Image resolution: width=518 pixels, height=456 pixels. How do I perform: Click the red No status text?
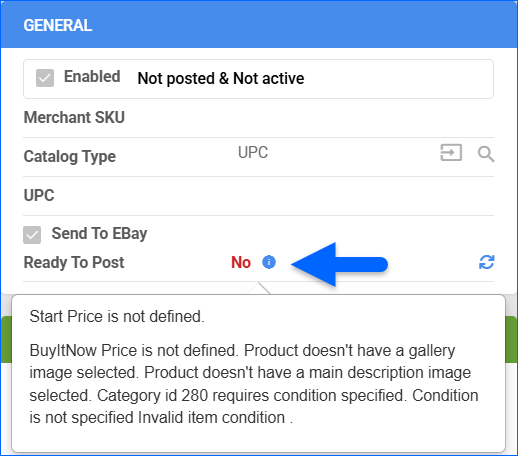click(x=241, y=262)
